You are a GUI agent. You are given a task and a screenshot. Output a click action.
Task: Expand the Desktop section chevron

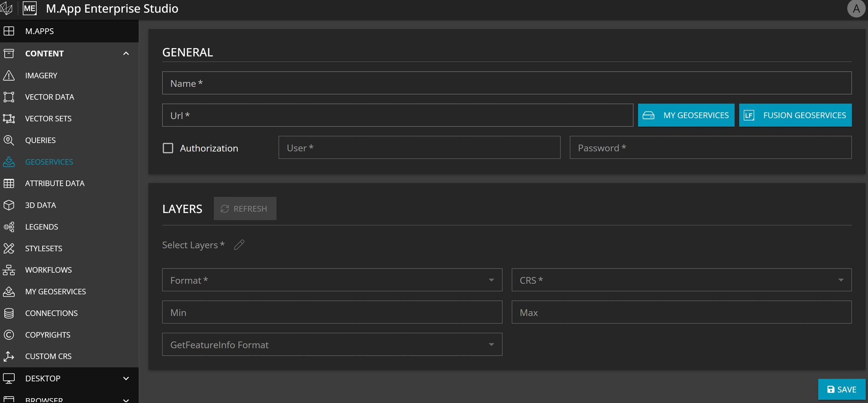[126, 378]
